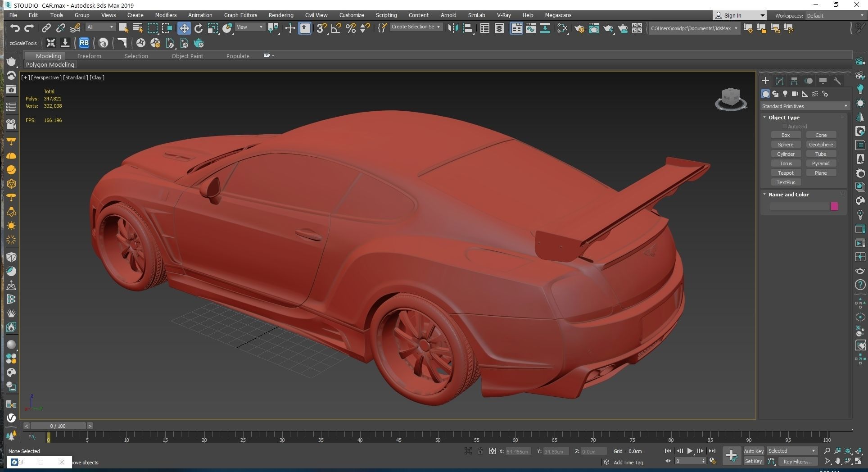Click the Redo arrow icon
The width and height of the screenshot is (868, 472).
click(x=29, y=28)
